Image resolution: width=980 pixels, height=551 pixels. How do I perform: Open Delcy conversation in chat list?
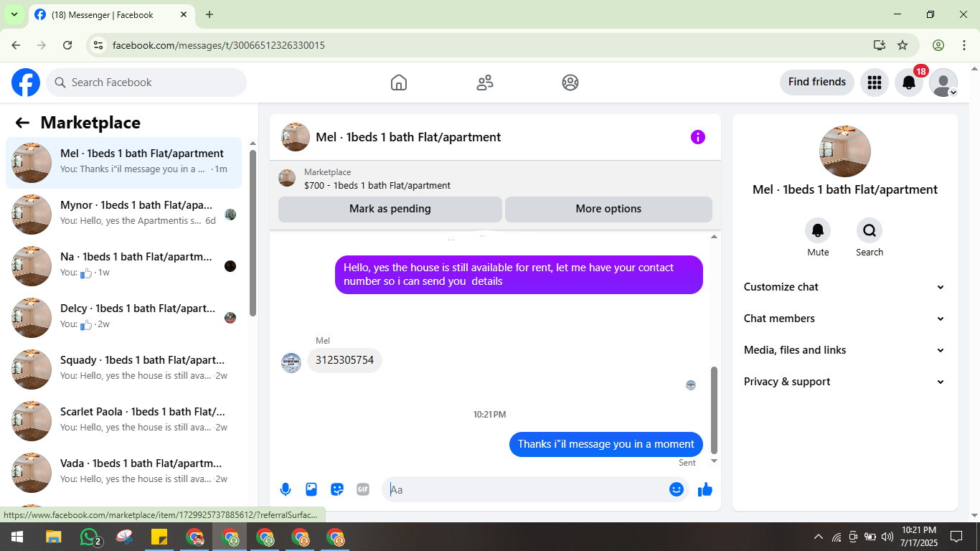123,318
